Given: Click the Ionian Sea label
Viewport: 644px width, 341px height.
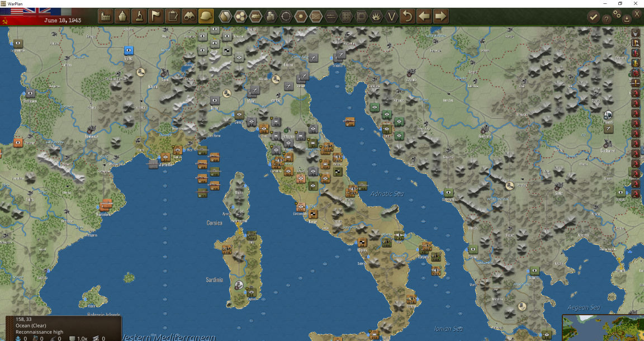Looking at the screenshot, I should [x=448, y=329].
